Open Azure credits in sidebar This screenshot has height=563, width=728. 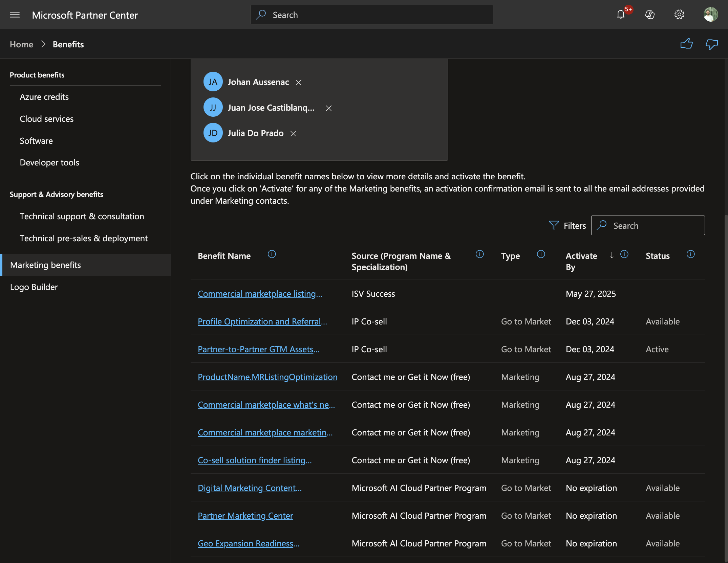pos(44,97)
